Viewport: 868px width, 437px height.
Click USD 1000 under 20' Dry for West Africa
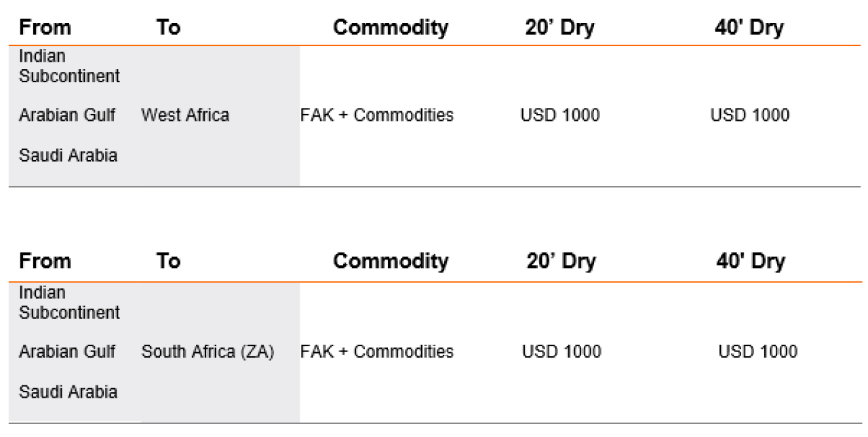pyautogui.click(x=560, y=115)
